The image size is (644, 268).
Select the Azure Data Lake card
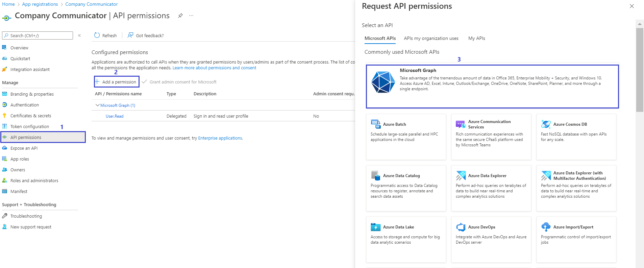tap(406, 240)
